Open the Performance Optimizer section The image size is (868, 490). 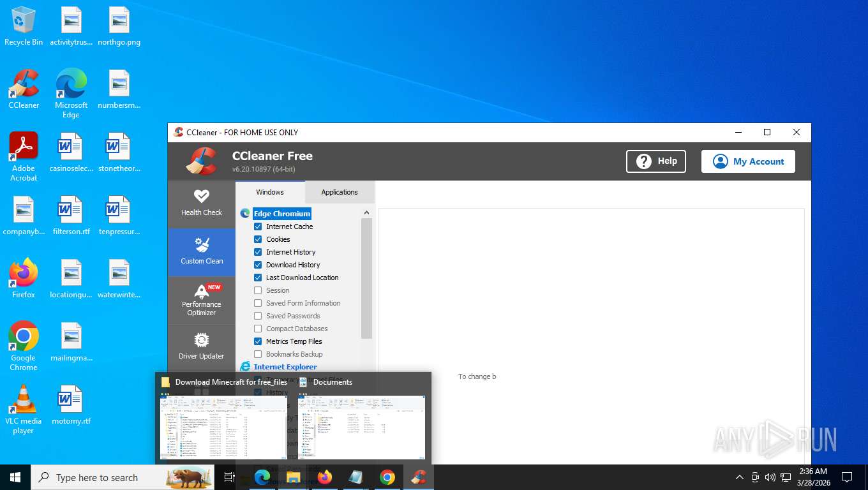coord(202,300)
